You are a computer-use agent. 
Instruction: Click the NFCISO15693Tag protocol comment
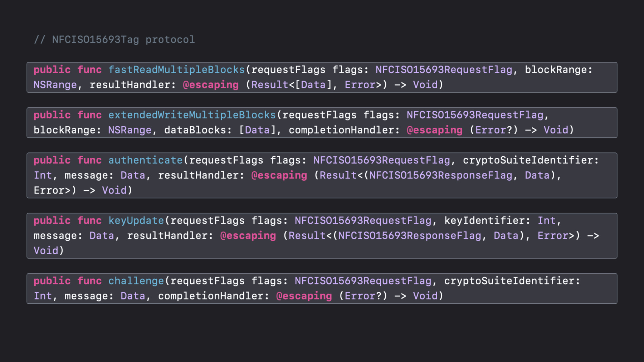pyautogui.click(x=114, y=39)
